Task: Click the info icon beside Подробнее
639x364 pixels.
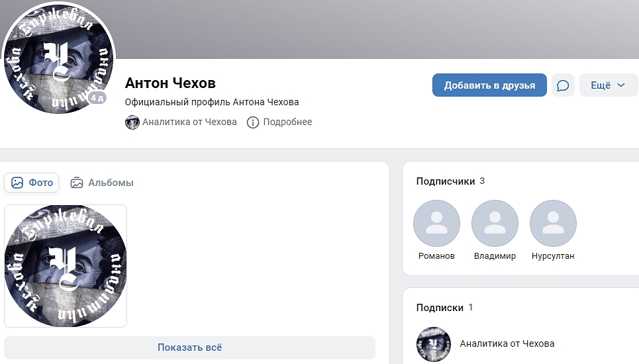Action: point(252,122)
